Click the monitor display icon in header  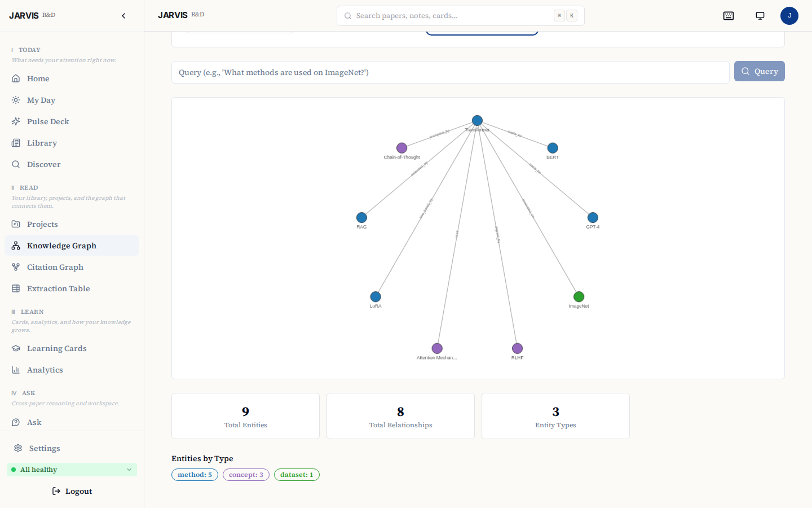click(x=760, y=16)
